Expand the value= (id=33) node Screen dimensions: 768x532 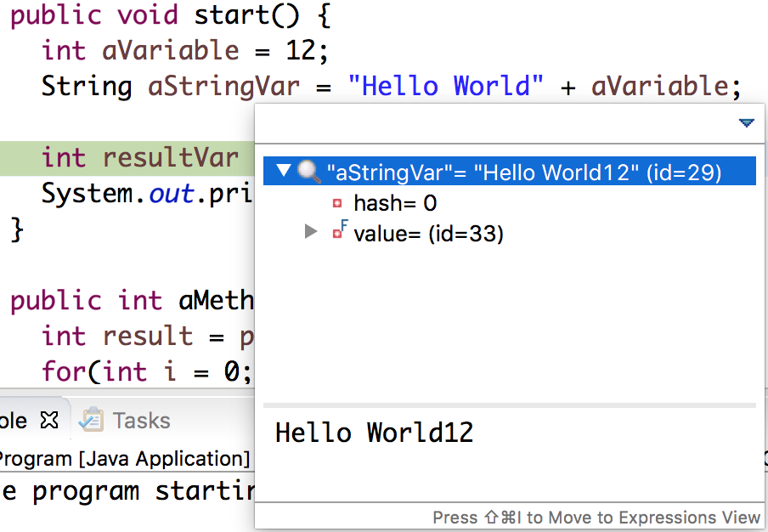[311, 233]
